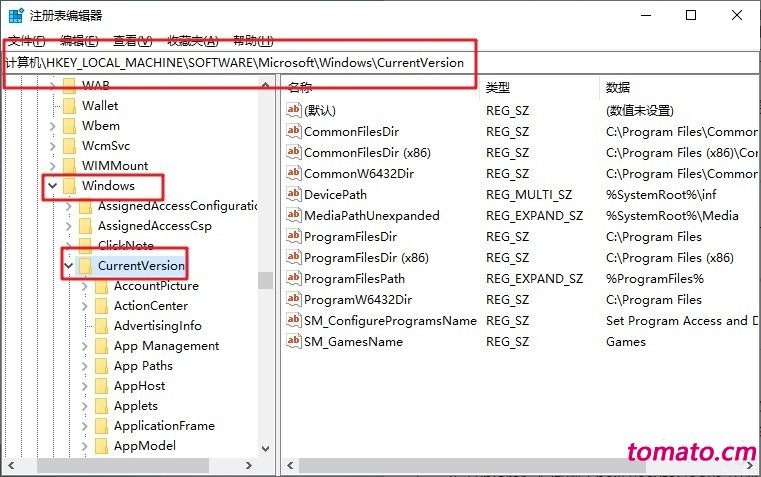Select the SM_ConfigureProgramsName value name
The image size is (761, 477).
tap(390, 321)
